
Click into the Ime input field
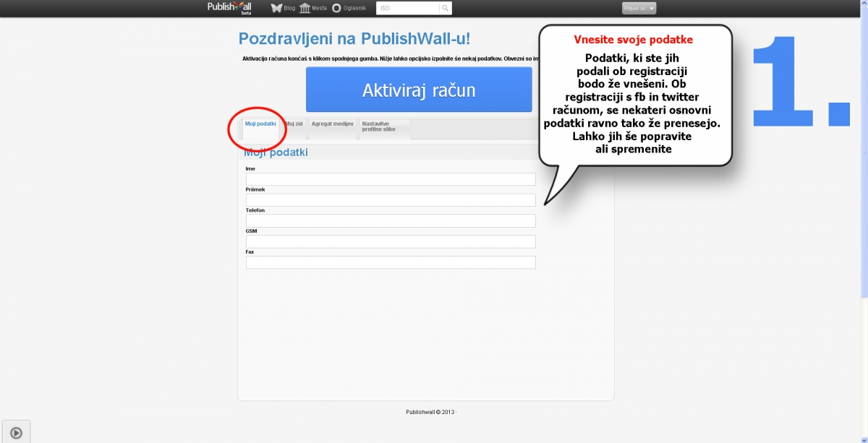(391, 179)
